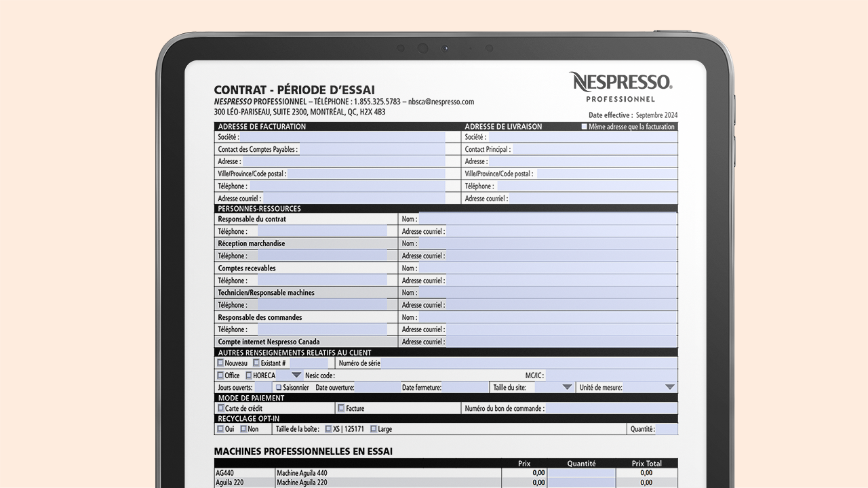Image resolution: width=868 pixels, height=488 pixels.
Task: Click 'Septembre 2024' effective date text
Action: point(656,115)
